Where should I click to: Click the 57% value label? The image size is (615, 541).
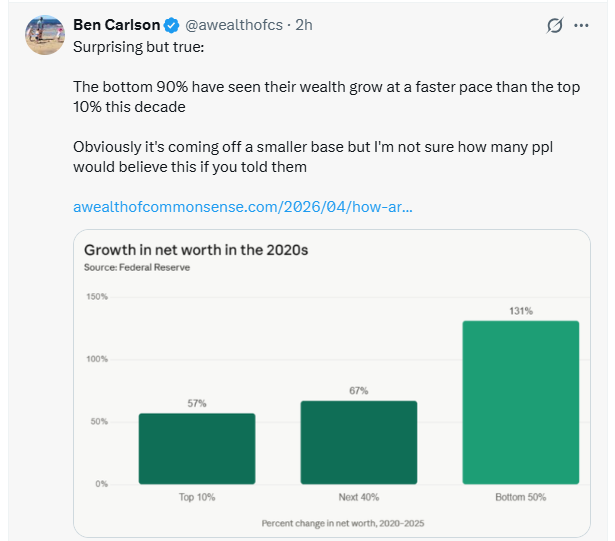[x=197, y=403]
